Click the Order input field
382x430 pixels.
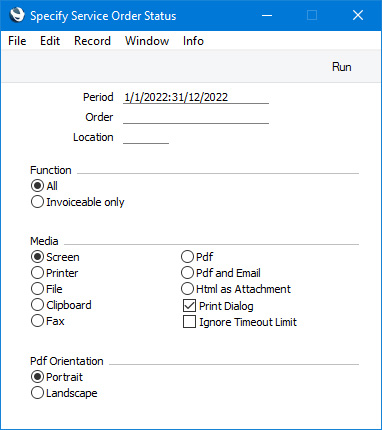(x=196, y=117)
